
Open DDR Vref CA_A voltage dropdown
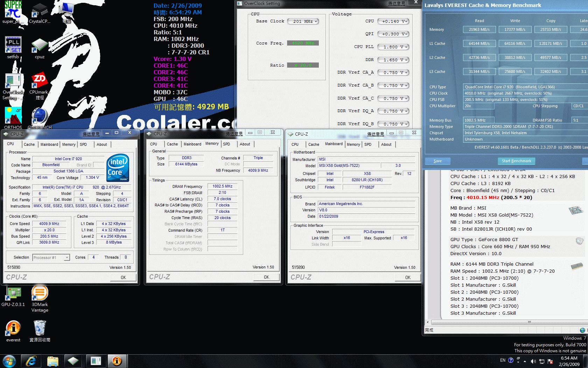[393, 73]
